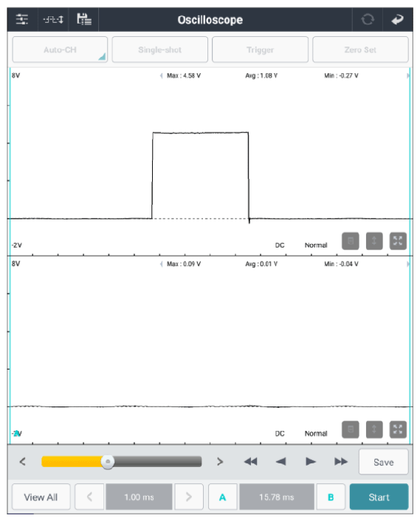
Task: Click the Start button
Action: tap(379, 497)
